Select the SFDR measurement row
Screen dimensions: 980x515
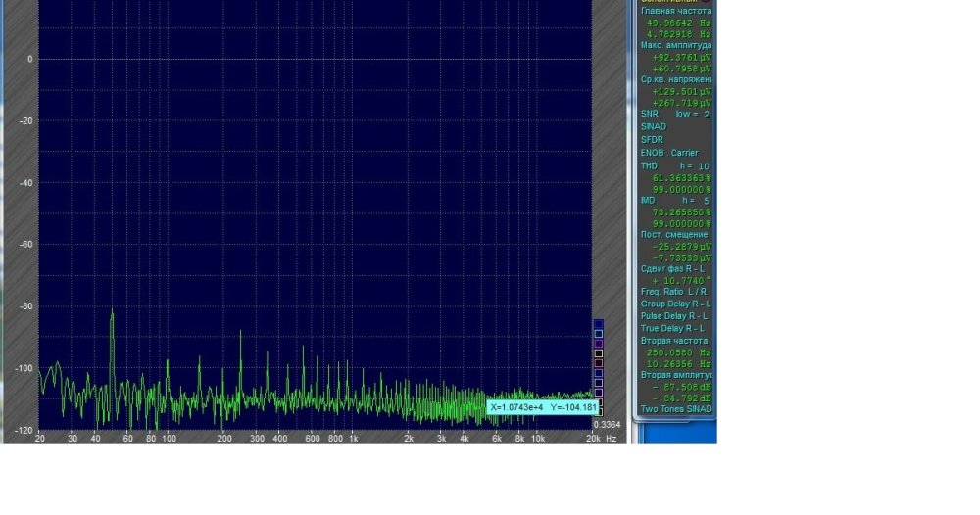pos(652,140)
